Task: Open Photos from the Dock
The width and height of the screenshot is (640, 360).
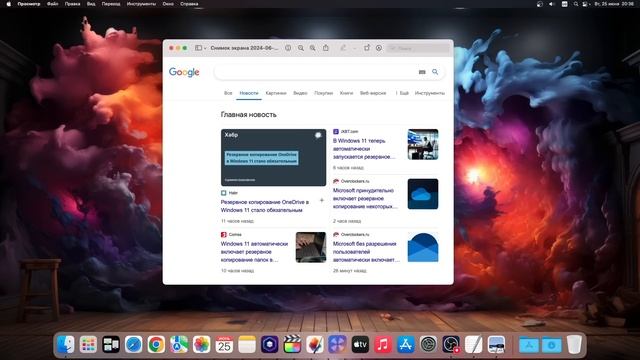Action: pos(202,344)
